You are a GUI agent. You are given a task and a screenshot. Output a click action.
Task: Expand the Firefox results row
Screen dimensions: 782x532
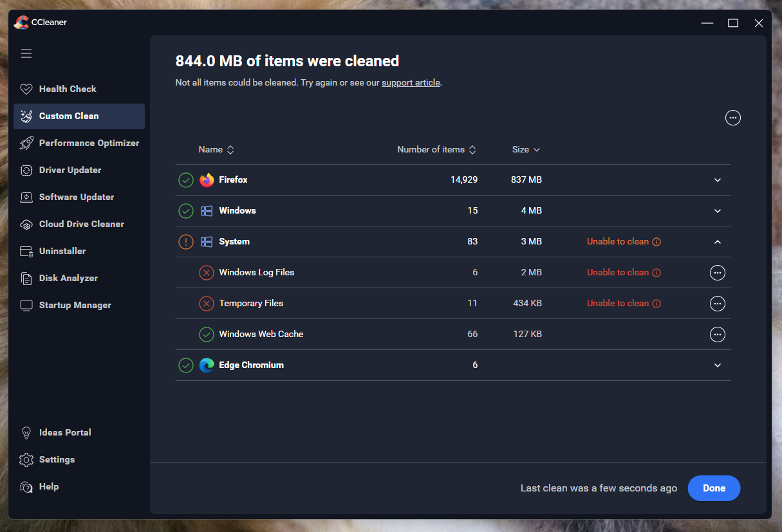click(718, 180)
